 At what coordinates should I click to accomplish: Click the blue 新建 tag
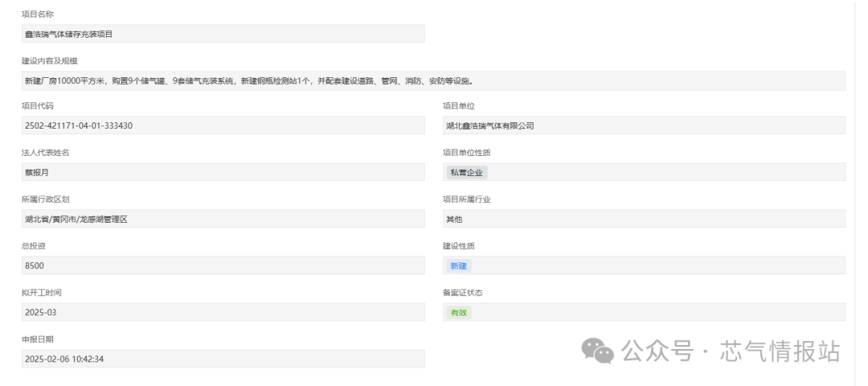[458, 265]
